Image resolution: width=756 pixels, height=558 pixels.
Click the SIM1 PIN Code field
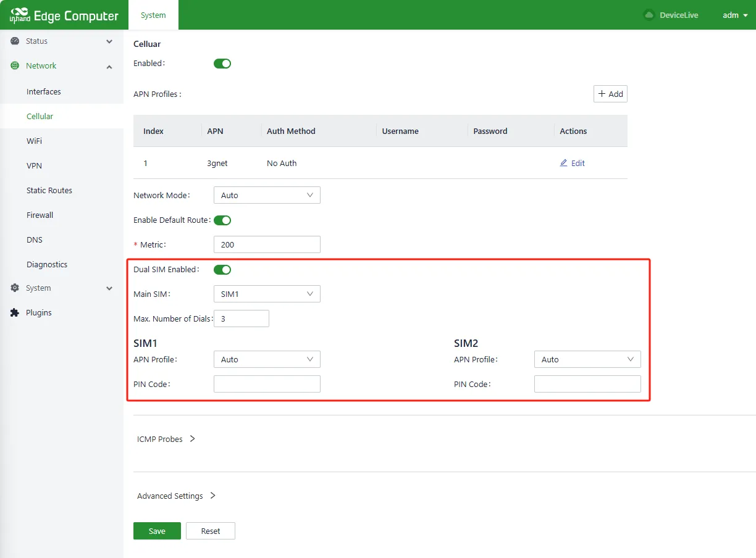[x=267, y=384]
